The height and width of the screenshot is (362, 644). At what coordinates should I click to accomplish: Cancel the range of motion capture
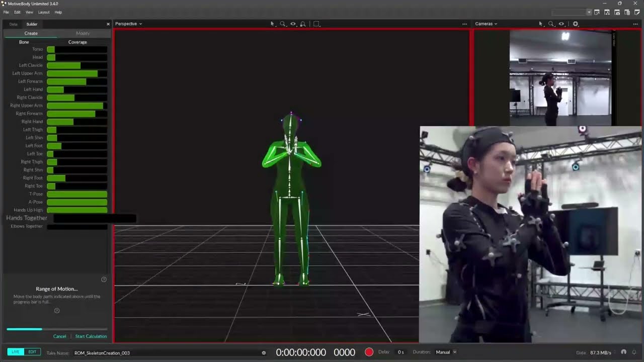point(59,336)
